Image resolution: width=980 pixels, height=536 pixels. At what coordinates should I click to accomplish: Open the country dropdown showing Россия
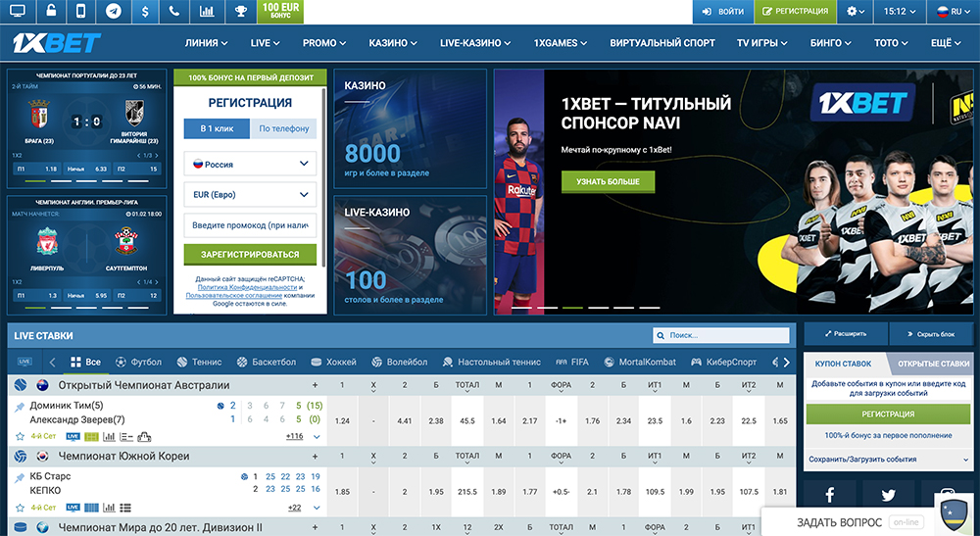coord(250,165)
